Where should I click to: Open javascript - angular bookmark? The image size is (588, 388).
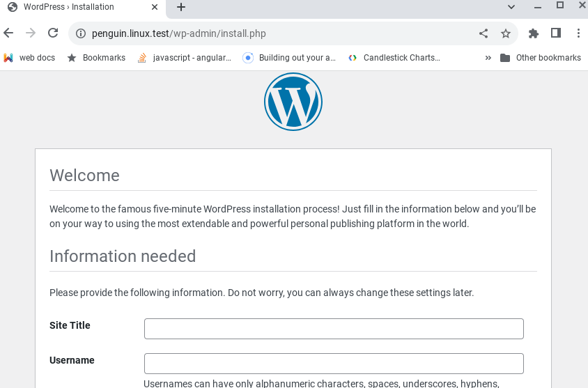click(x=184, y=58)
